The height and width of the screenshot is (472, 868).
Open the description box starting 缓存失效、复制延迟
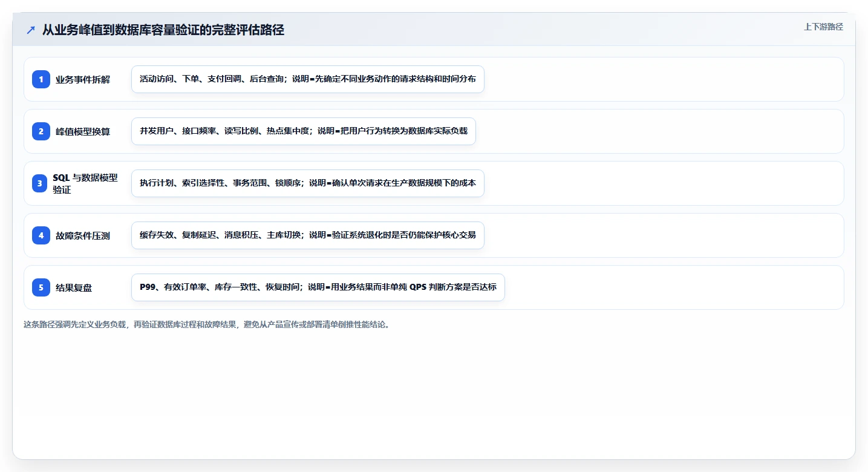[x=308, y=235]
